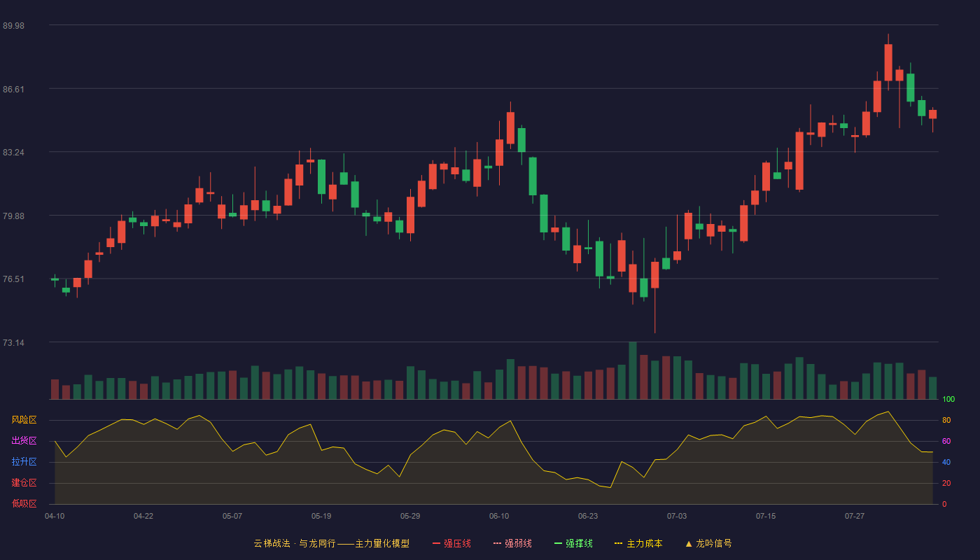
Task: Select the tallest volume bar in volume chart
Action: pos(633,370)
